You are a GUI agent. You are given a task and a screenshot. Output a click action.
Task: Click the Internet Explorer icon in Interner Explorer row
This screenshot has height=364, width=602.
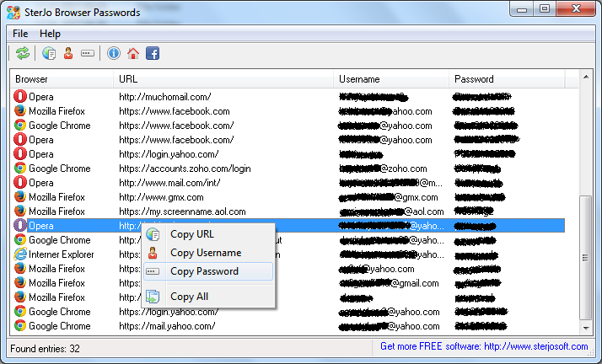[x=20, y=254]
